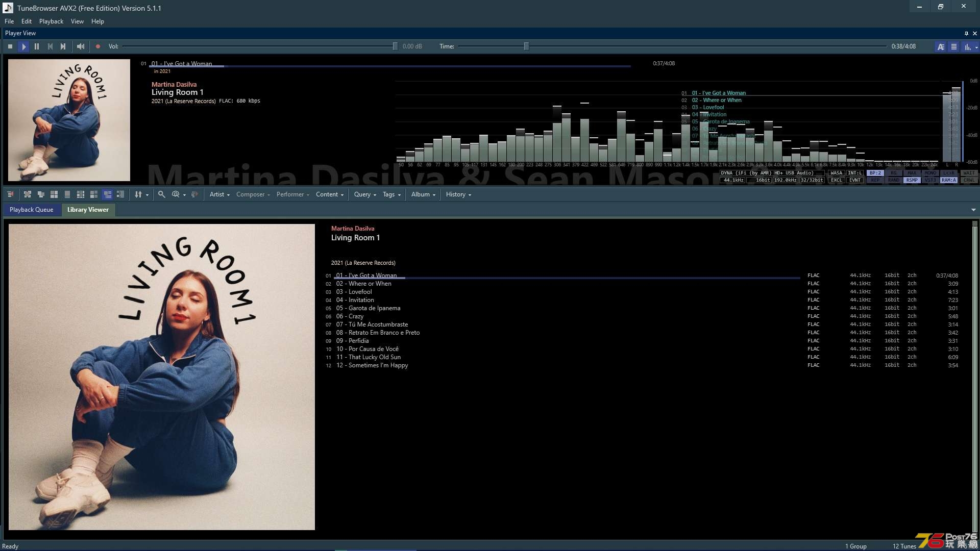The image size is (980, 551).
Task: Click the Play button
Action: (23, 46)
